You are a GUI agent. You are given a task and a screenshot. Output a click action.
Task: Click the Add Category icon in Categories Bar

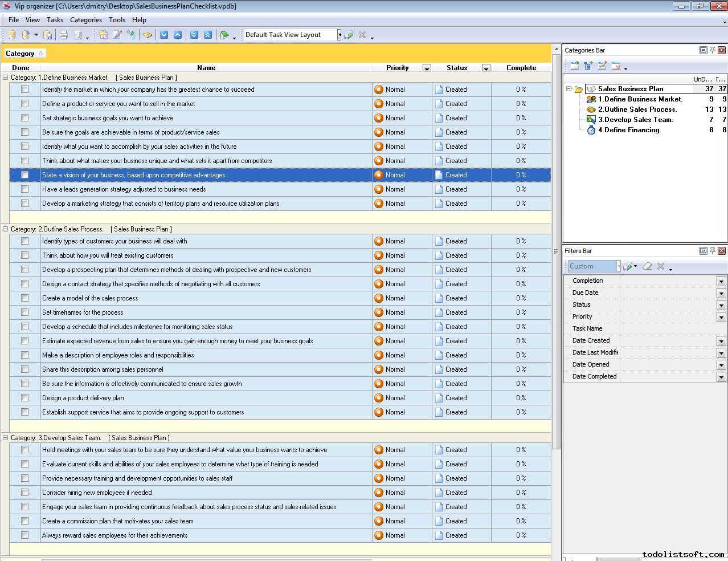[575, 66]
